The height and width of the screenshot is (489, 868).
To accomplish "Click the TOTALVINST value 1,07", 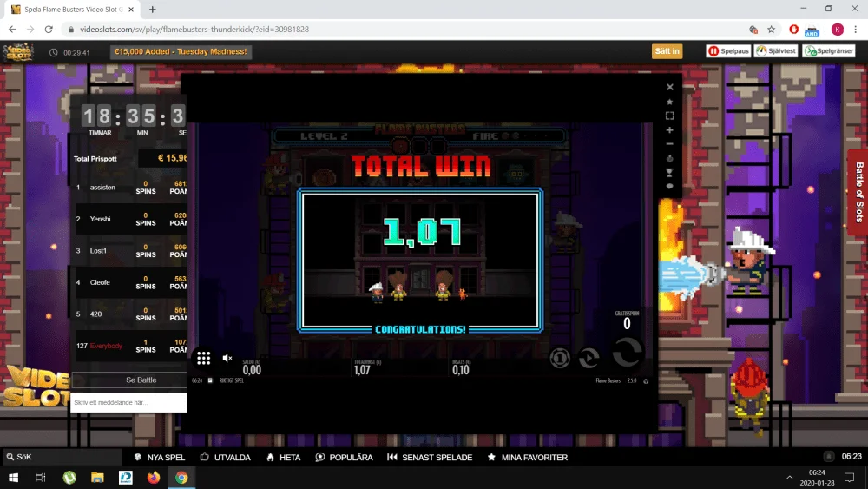I will pyautogui.click(x=362, y=370).
